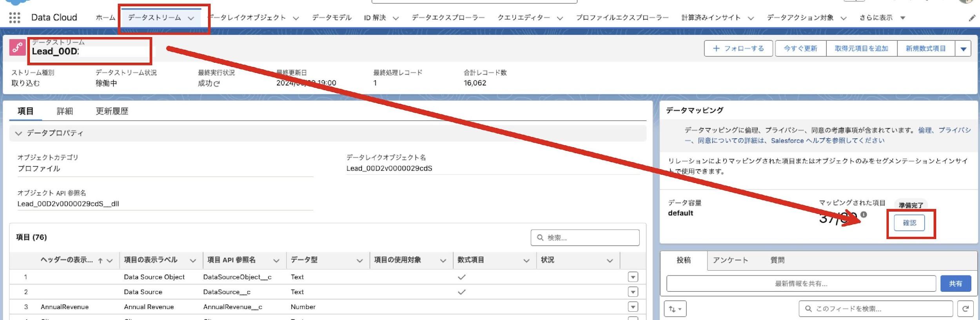Image resolution: width=980 pixels, height=320 pixels.
Task: Click the refresh icon beside 成功 status
Action: pyautogui.click(x=217, y=83)
